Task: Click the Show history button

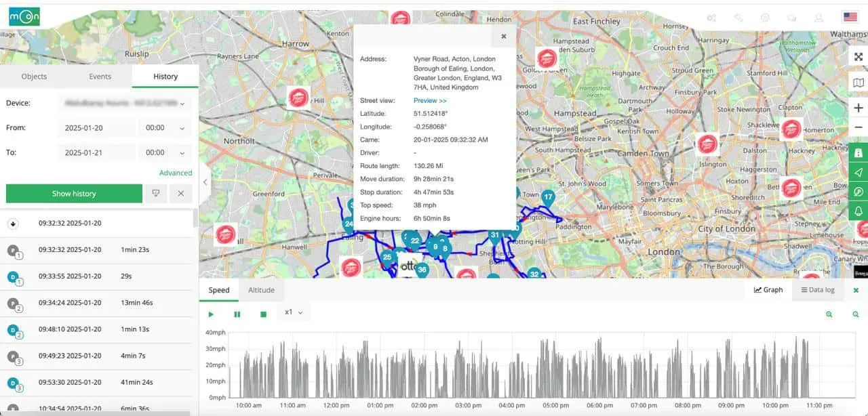Action: (74, 194)
